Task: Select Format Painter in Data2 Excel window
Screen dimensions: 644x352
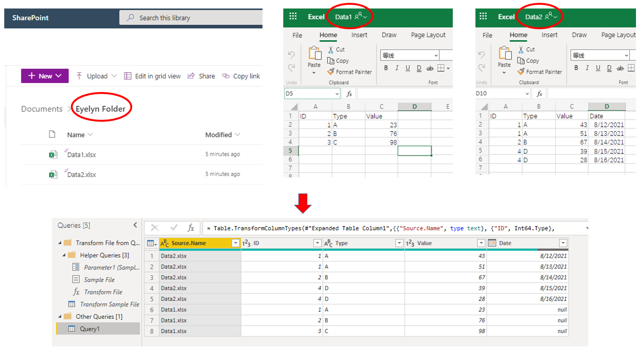Action: (540, 72)
